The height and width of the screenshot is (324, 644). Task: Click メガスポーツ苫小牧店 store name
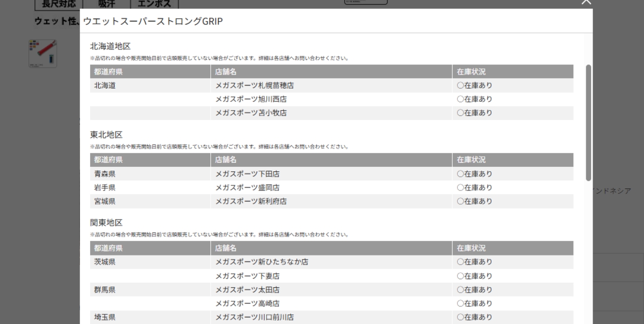pyautogui.click(x=251, y=113)
